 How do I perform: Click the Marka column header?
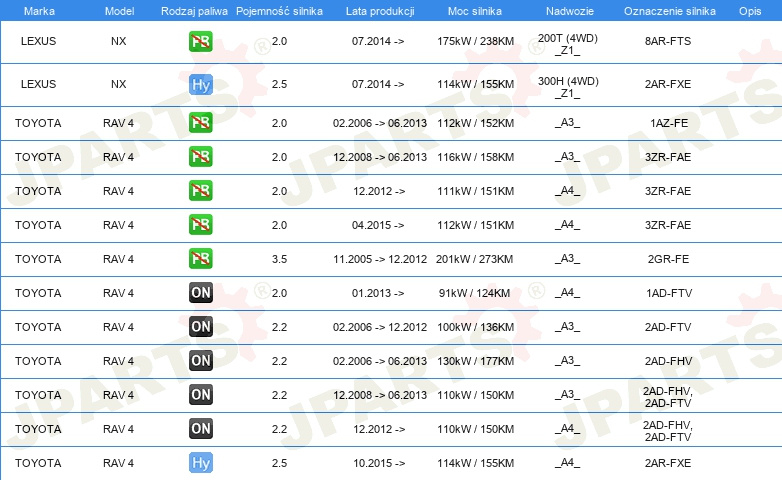click(39, 11)
